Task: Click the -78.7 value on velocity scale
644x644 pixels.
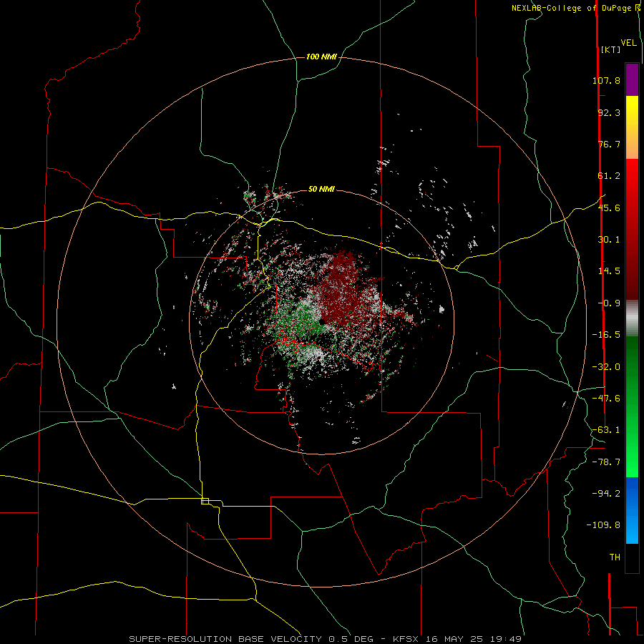Action: 606,462
